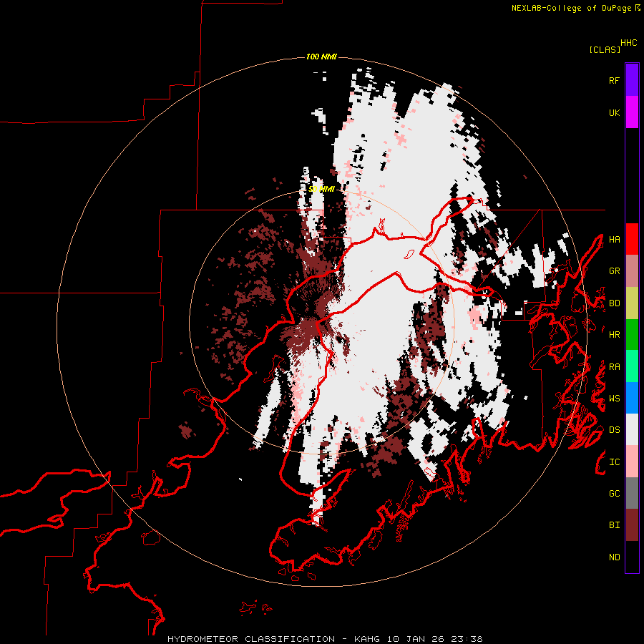Viewport: 644px width, 644px height.
Task: Click the HR legend label
Action: point(614,335)
